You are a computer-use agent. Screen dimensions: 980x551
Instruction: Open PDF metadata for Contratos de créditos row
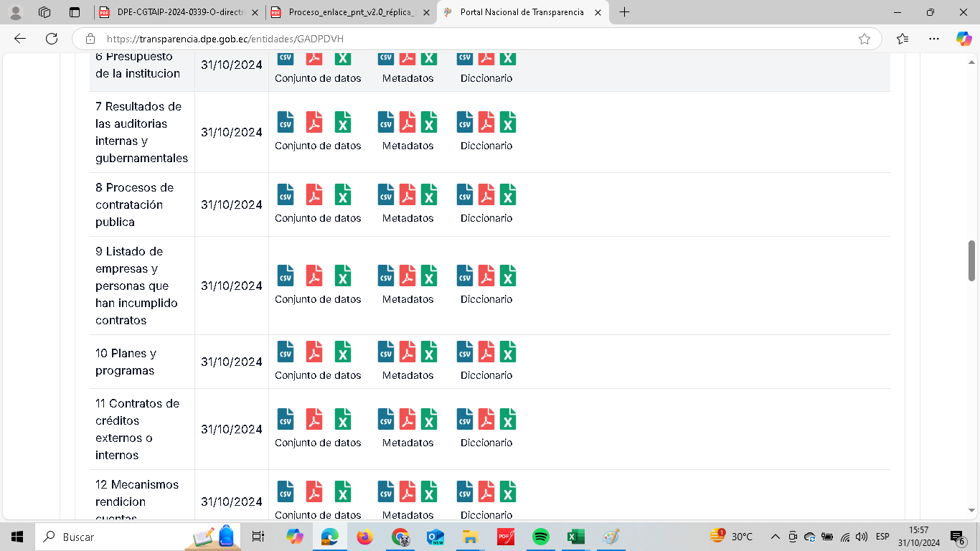[x=407, y=420]
